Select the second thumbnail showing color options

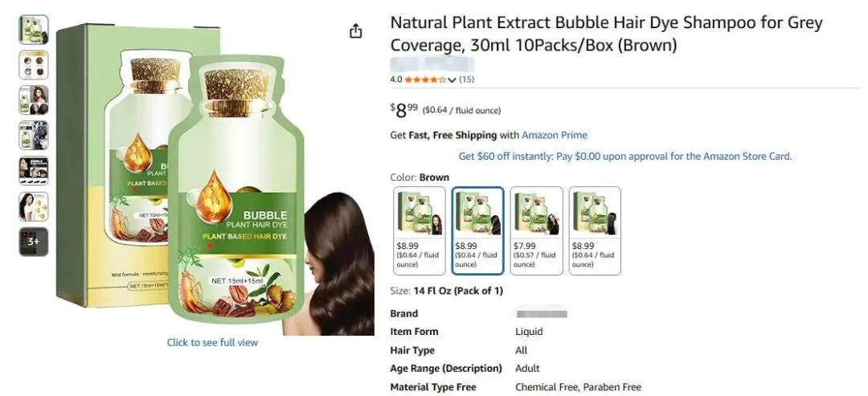tap(34, 65)
